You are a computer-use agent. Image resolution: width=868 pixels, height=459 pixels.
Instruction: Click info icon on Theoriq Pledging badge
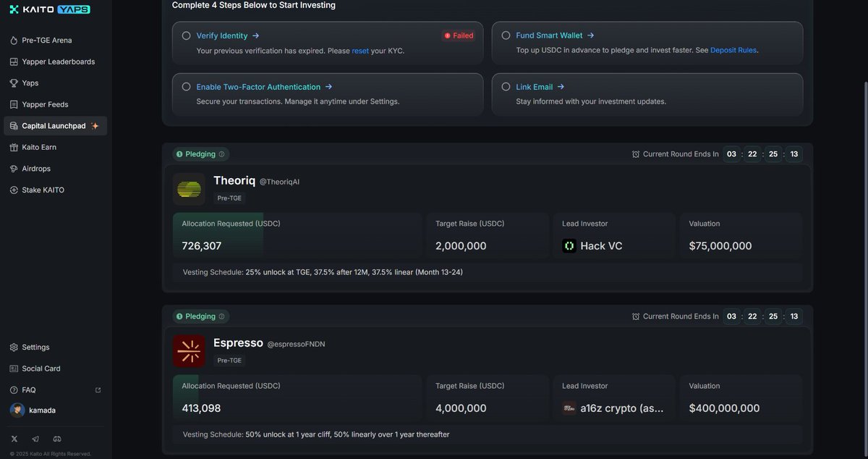[221, 154]
